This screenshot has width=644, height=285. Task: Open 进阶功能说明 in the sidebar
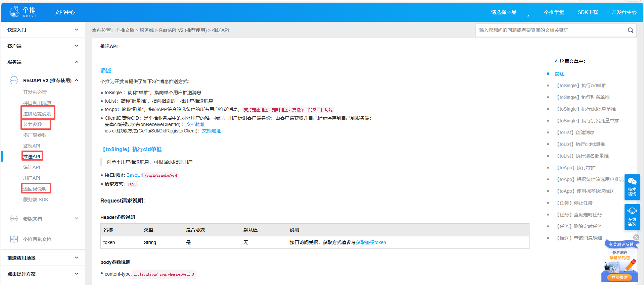tap(37, 114)
